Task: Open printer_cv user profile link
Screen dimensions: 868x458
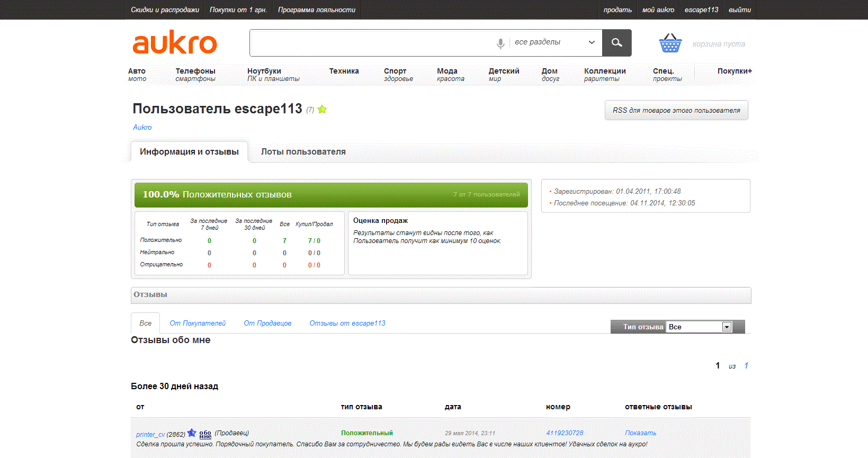Action: tap(150, 435)
